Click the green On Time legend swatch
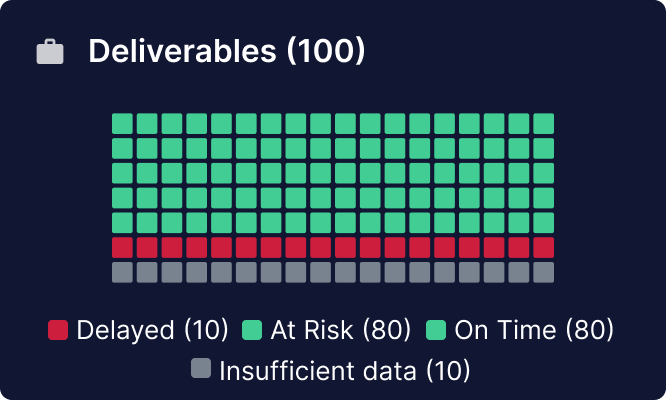This screenshot has height=400, width=666. (x=436, y=329)
